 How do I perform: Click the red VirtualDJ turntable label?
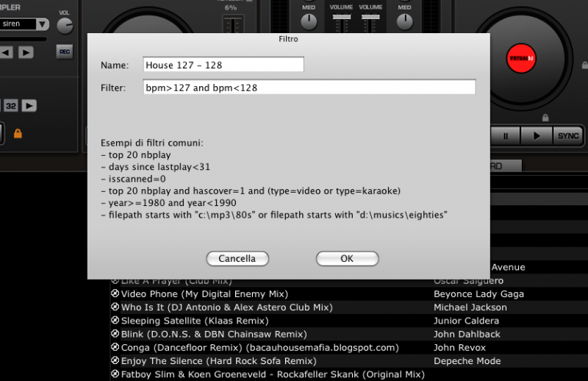[521, 58]
